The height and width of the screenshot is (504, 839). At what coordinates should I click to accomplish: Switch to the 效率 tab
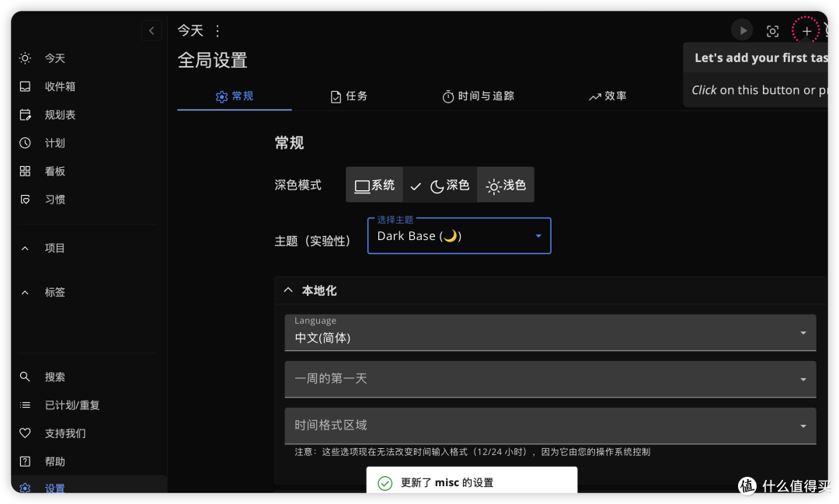[607, 96]
